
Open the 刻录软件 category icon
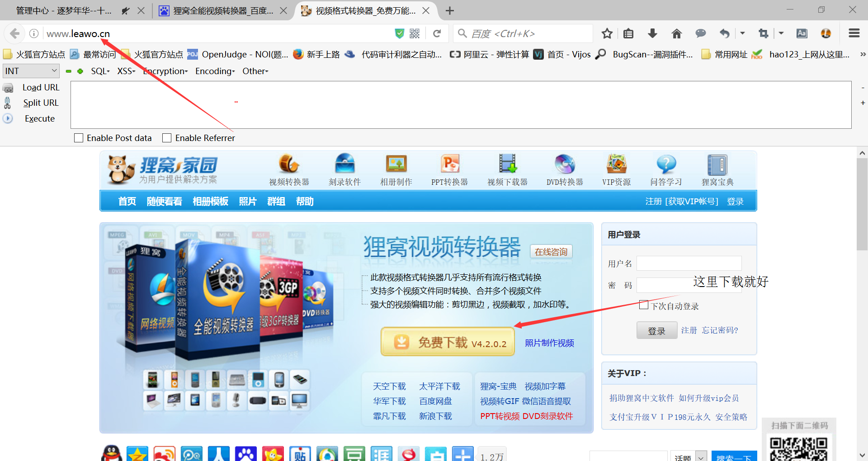344,170
